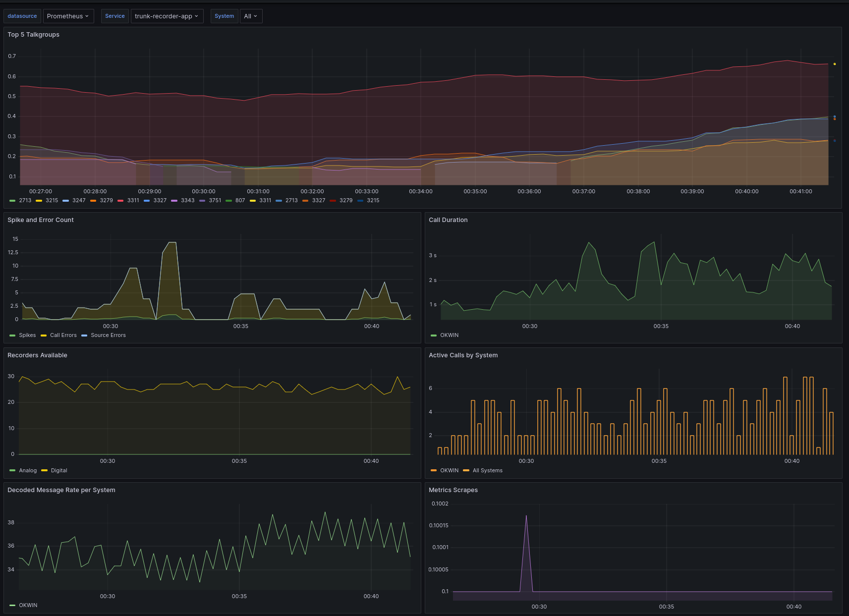Toggle talkgroup 3343 in the legend
The height and width of the screenshot is (616, 849).
click(187, 201)
